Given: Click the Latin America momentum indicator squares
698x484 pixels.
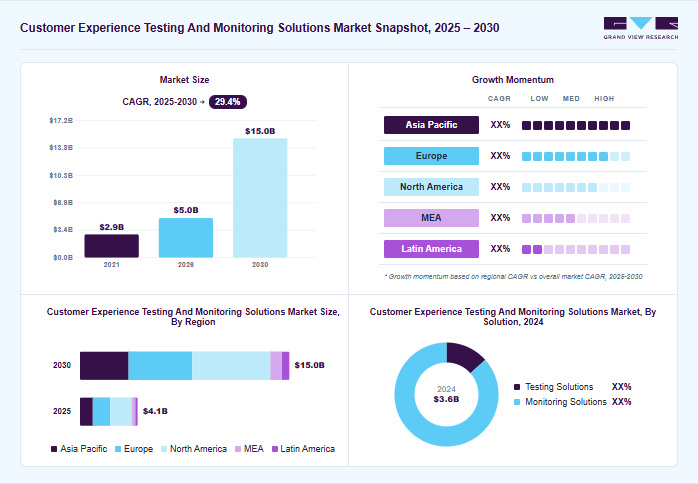Looking at the screenshot, I should click(576, 249).
